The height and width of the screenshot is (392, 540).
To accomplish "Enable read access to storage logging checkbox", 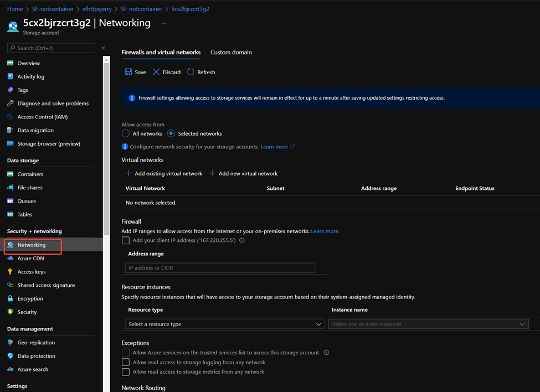I will [126, 362].
